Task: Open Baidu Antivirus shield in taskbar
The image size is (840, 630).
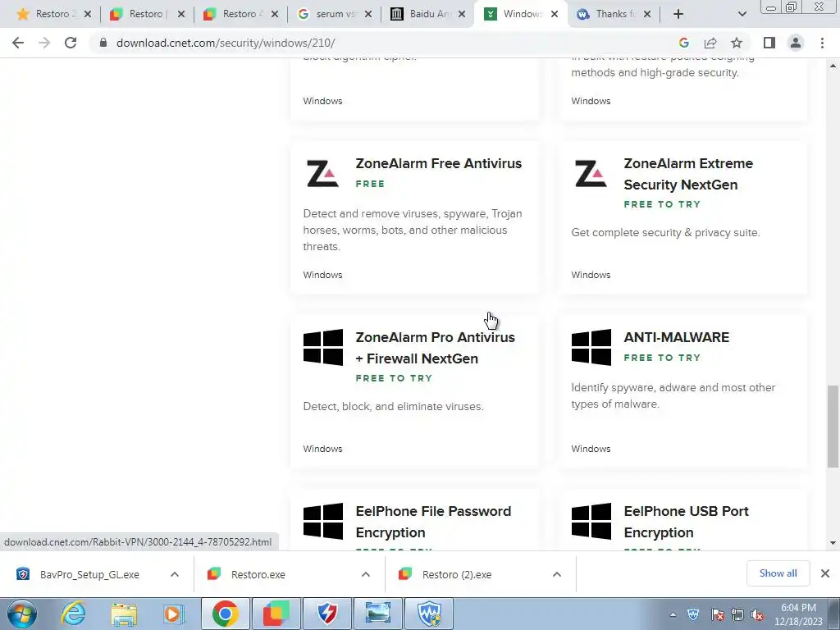Action: 326,614
